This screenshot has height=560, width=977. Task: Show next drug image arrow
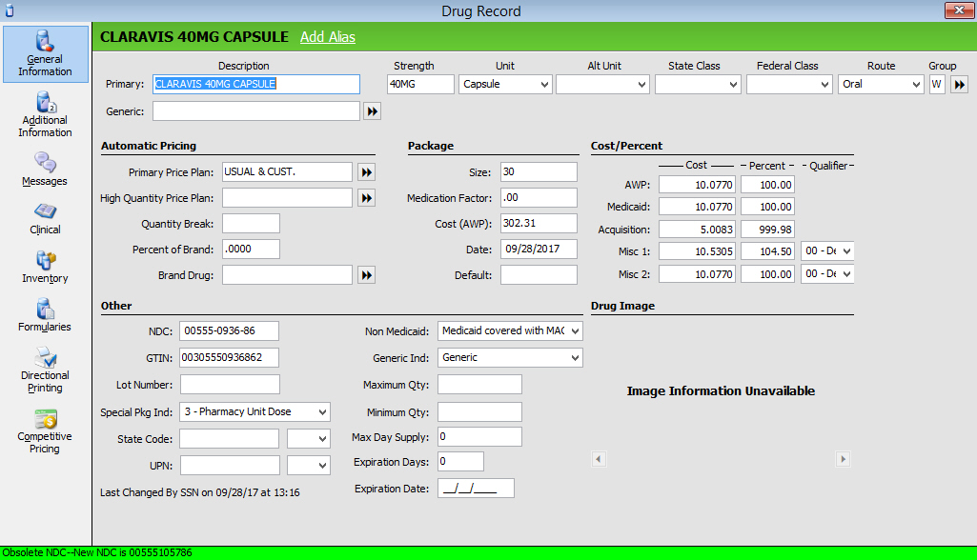pyautogui.click(x=843, y=460)
